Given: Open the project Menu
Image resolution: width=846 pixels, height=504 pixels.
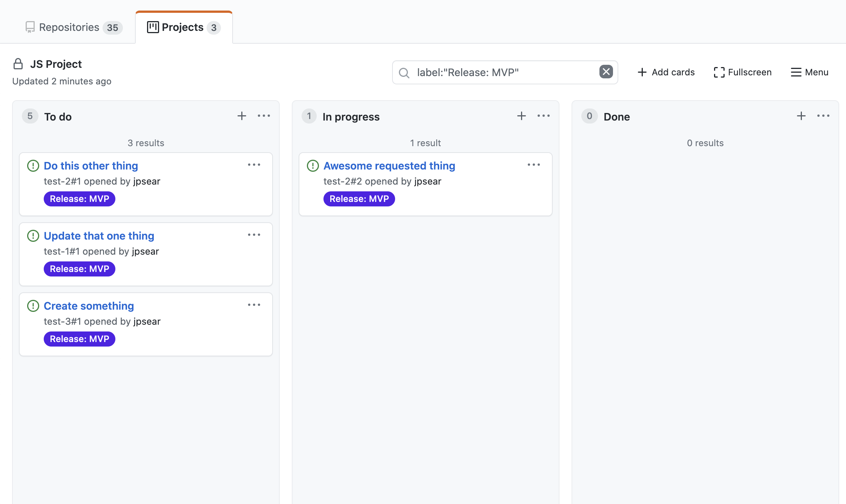Looking at the screenshot, I should (x=809, y=72).
